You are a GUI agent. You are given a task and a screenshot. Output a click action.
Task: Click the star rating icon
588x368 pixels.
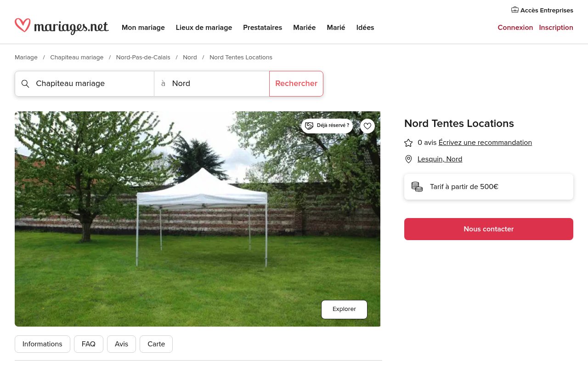click(408, 143)
